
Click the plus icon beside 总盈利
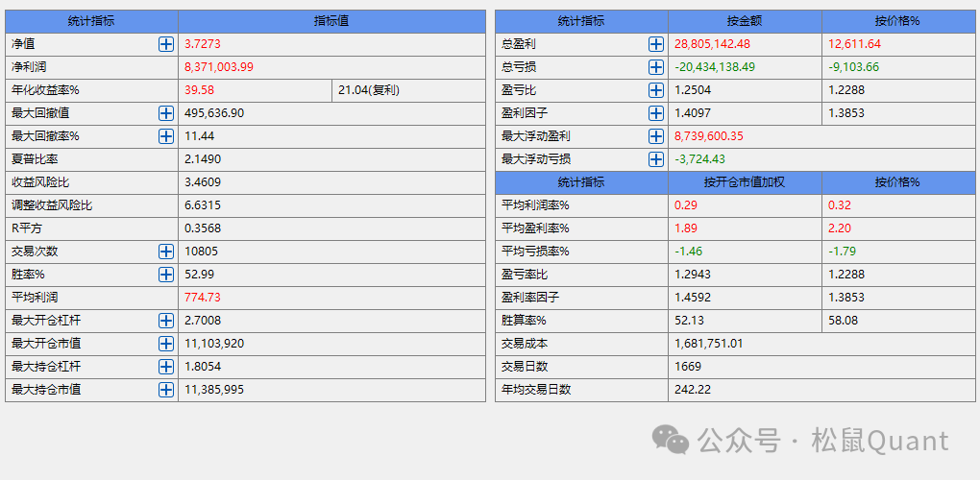coord(656,44)
